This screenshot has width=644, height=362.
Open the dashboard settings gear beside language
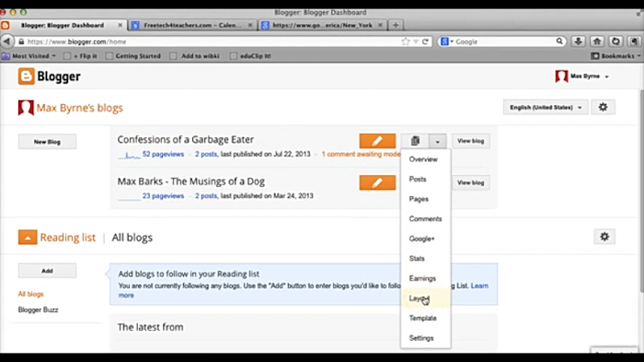pos(603,108)
